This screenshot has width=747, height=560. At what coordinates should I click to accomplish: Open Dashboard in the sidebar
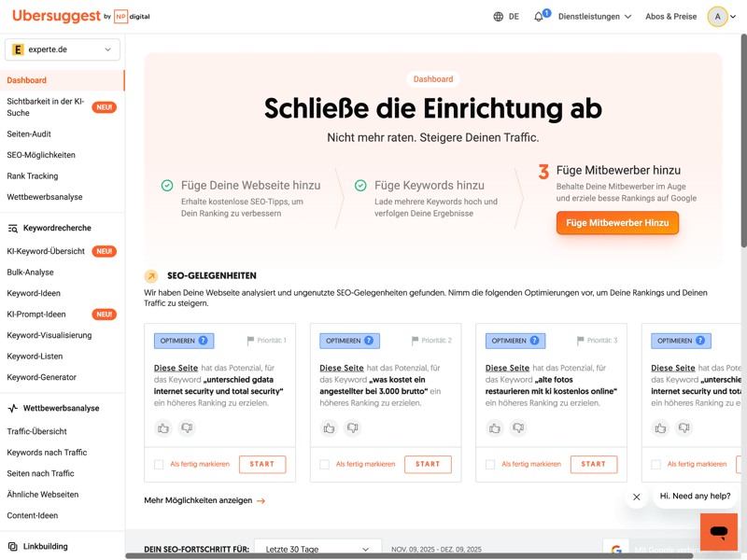(62, 80)
